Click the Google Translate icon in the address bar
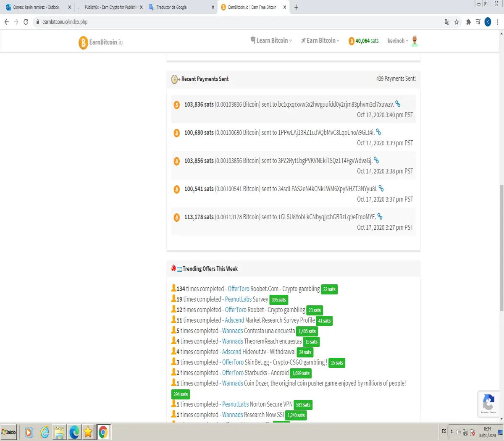This screenshot has height=441, width=504. [x=447, y=22]
